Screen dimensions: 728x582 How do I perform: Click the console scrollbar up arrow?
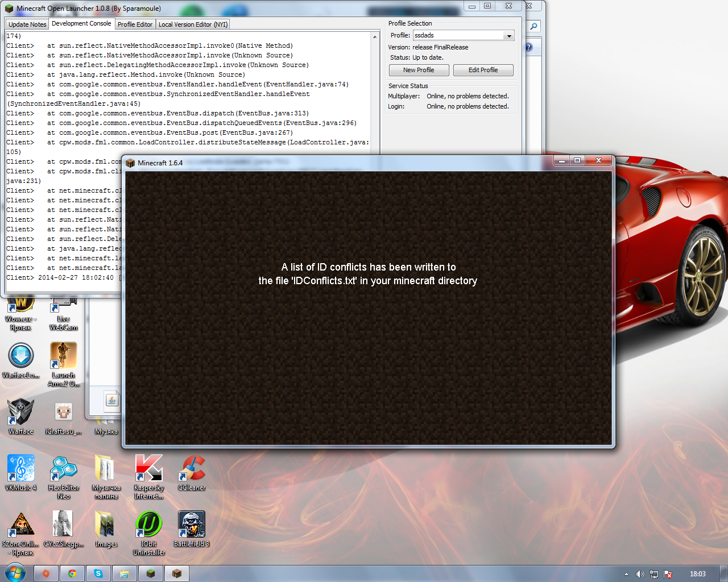tap(375, 37)
